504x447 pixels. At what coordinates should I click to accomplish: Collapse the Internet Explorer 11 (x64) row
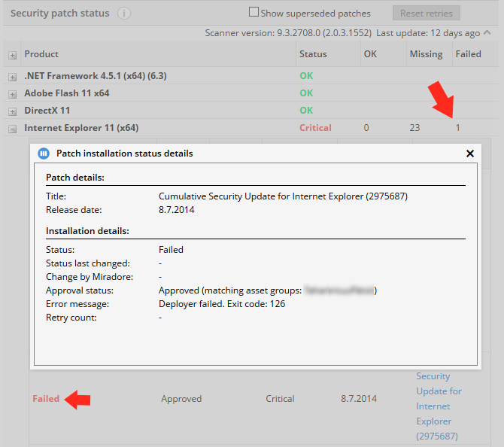pos(12,129)
